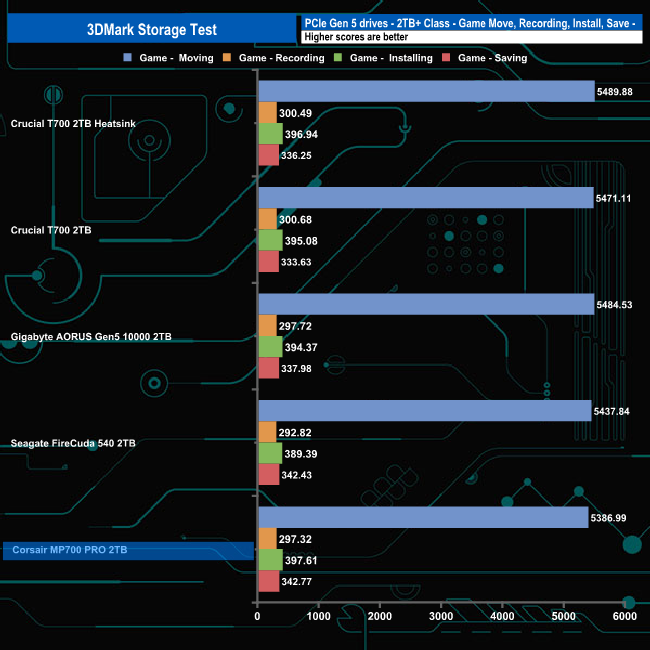The image size is (650, 650).
Task: Click the x-axis tick label 2000
Action: click(379, 616)
